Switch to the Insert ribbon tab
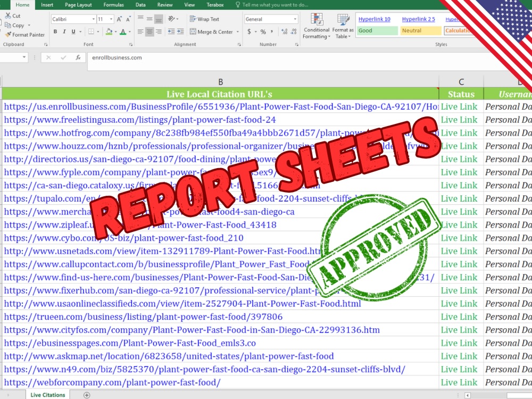The image size is (532, 399). pyautogui.click(x=47, y=5)
